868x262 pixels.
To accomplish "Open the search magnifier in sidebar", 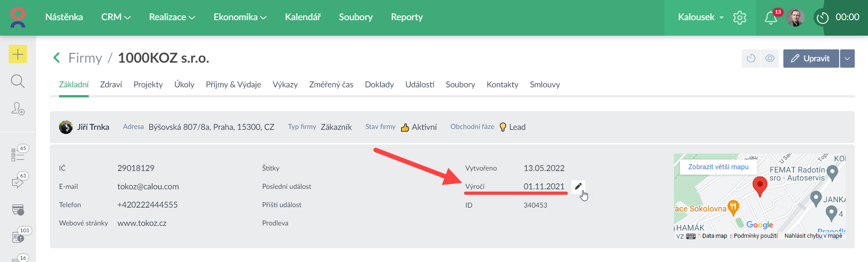I will [x=18, y=81].
